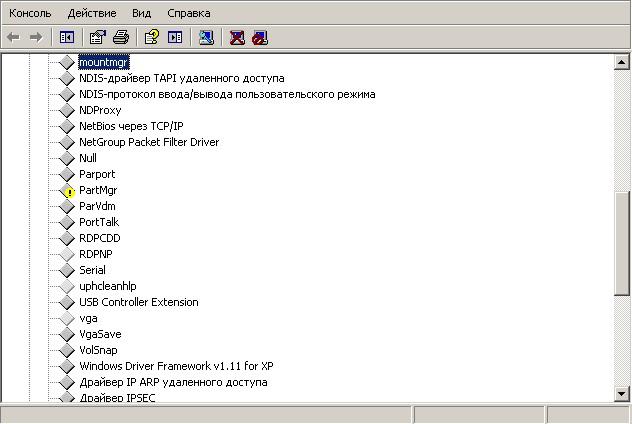Viewport: 632px width, 424px height.
Task: Select Windows Driver Framework v1.11 for XP
Action: coord(176,366)
